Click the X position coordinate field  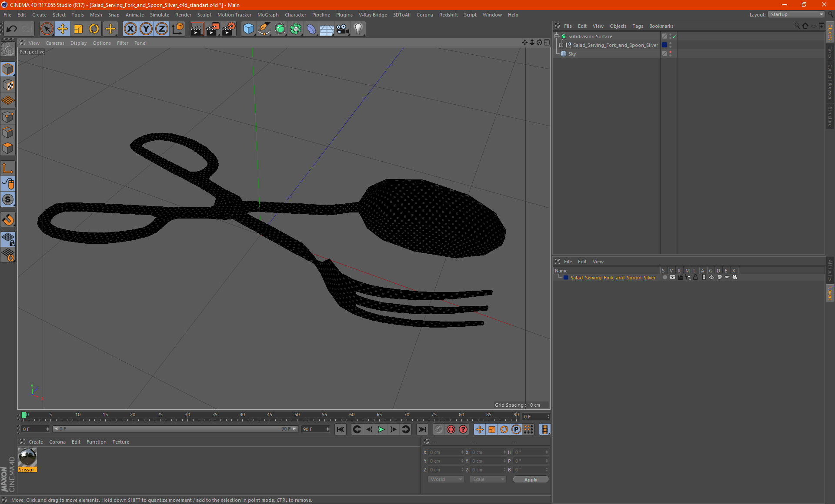[446, 452]
